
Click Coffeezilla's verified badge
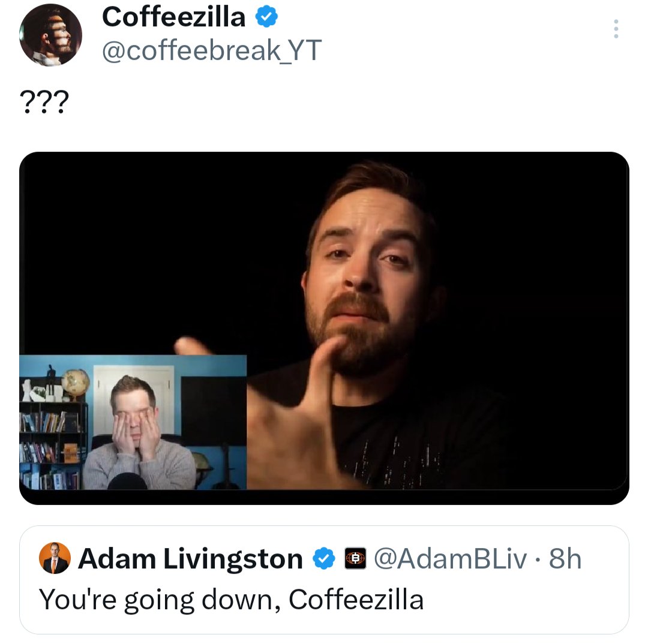(x=266, y=18)
